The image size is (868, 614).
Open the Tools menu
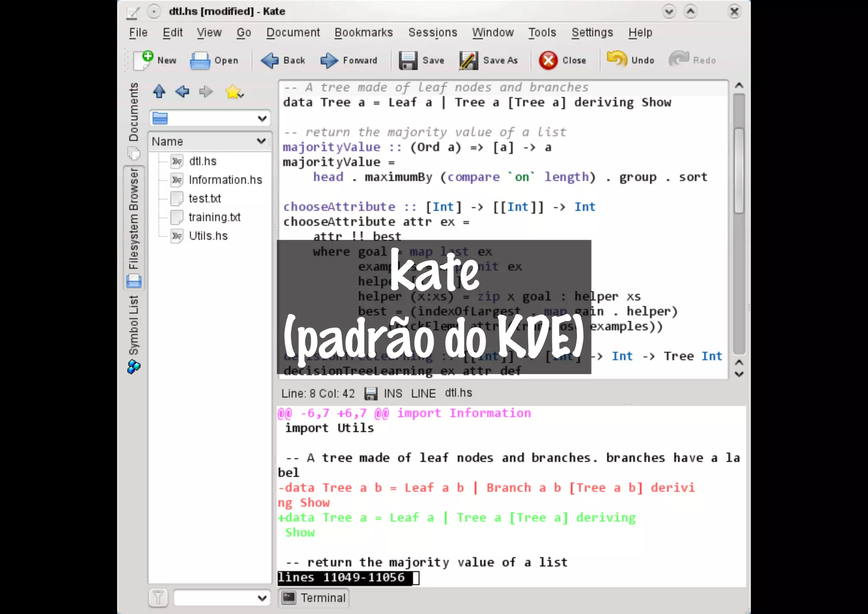(x=542, y=33)
